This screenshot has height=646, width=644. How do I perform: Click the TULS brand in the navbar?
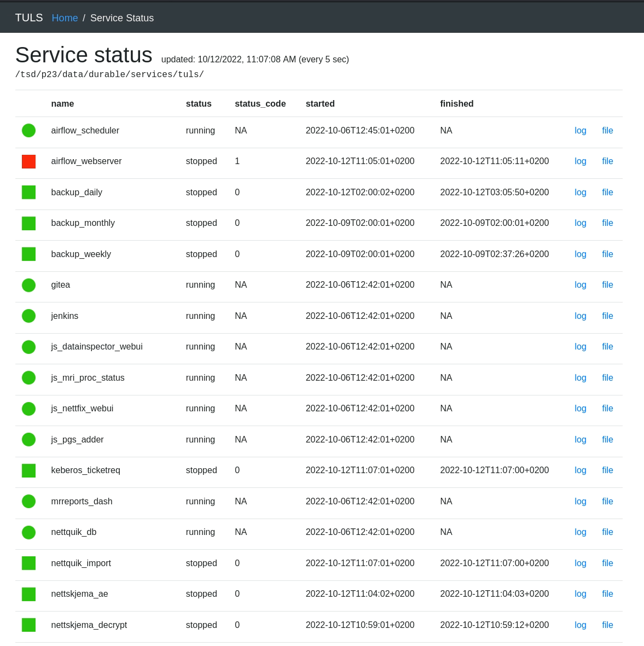click(29, 18)
